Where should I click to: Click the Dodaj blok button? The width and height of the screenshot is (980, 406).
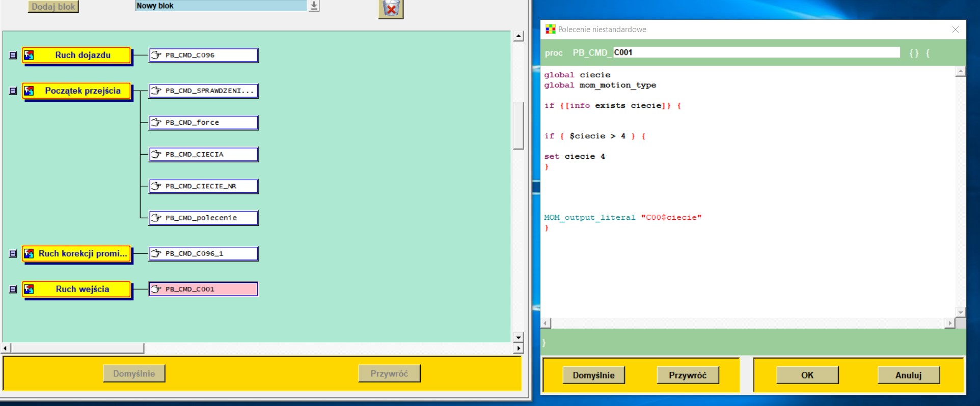(53, 7)
